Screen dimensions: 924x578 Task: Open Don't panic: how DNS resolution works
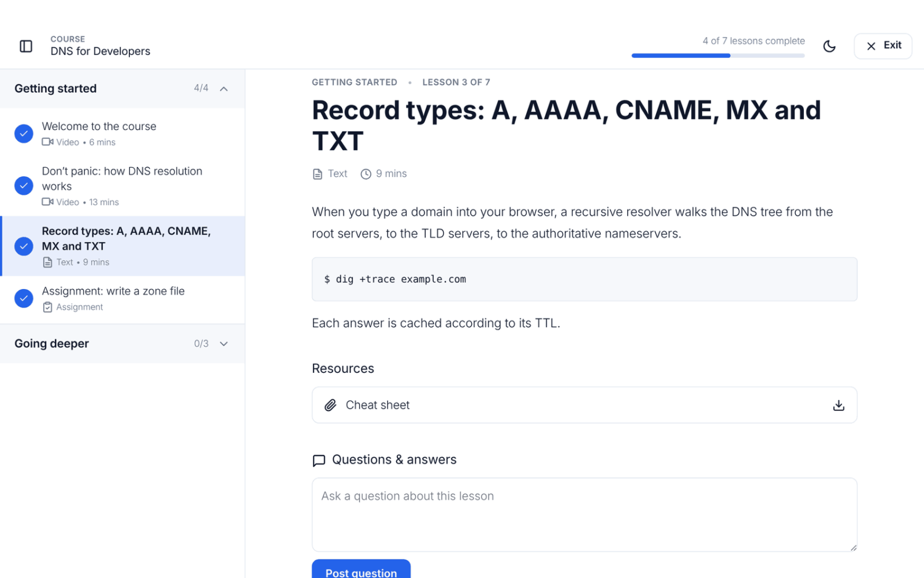pyautogui.click(x=123, y=186)
